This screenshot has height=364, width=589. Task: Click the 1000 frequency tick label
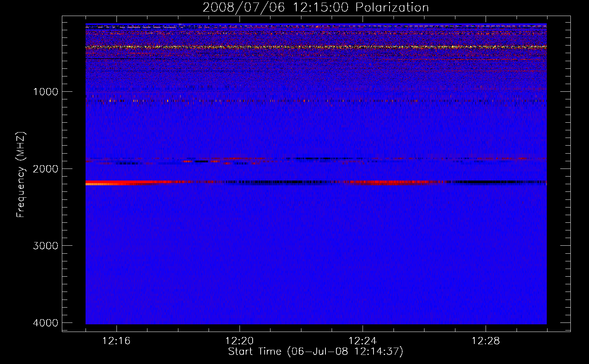point(46,91)
